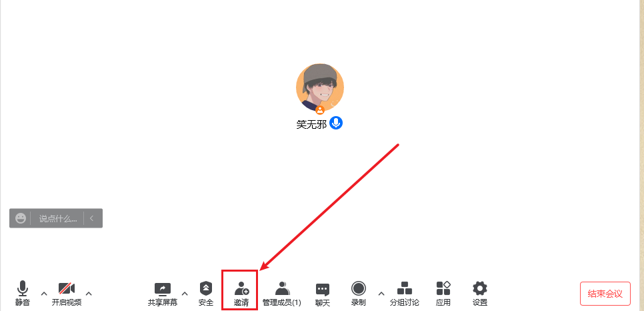
Task: Click the 笑无邪 participant avatar
Action: click(x=320, y=87)
